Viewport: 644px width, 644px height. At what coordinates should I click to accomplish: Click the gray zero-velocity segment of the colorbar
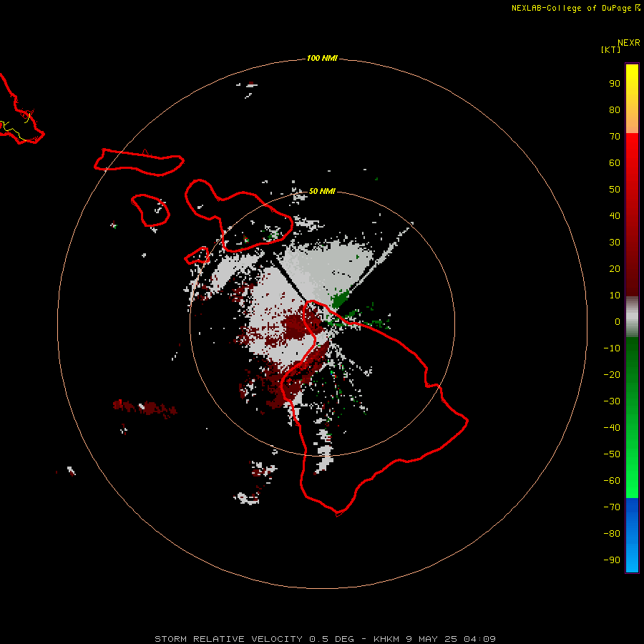pos(632,317)
